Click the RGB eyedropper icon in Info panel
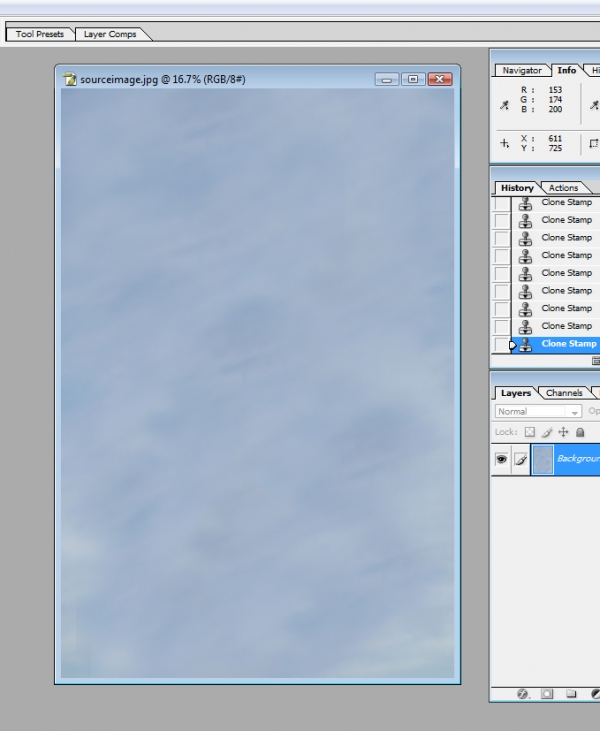The image size is (600, 731). [504, 105]
